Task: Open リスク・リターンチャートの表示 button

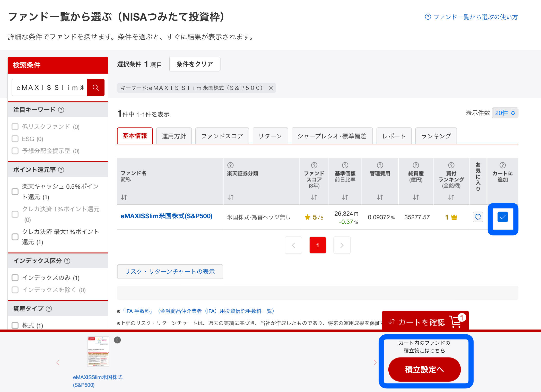Action: (x=170, y=272)
